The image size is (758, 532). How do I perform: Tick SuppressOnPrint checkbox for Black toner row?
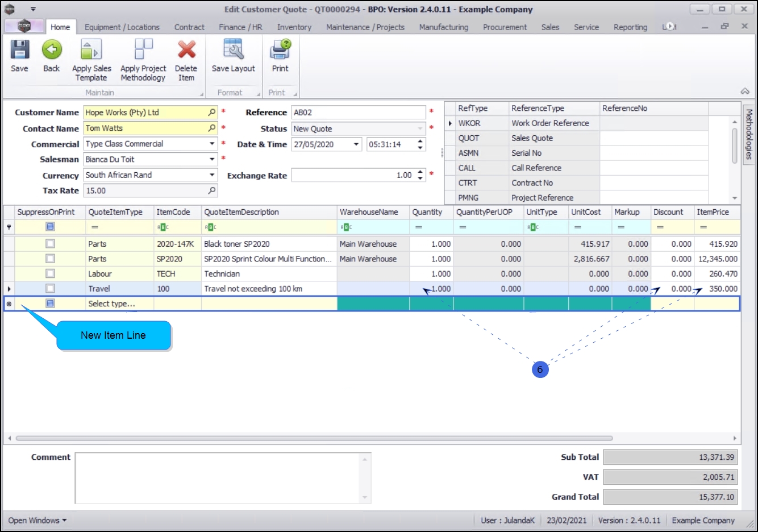[x=51, y=244]
